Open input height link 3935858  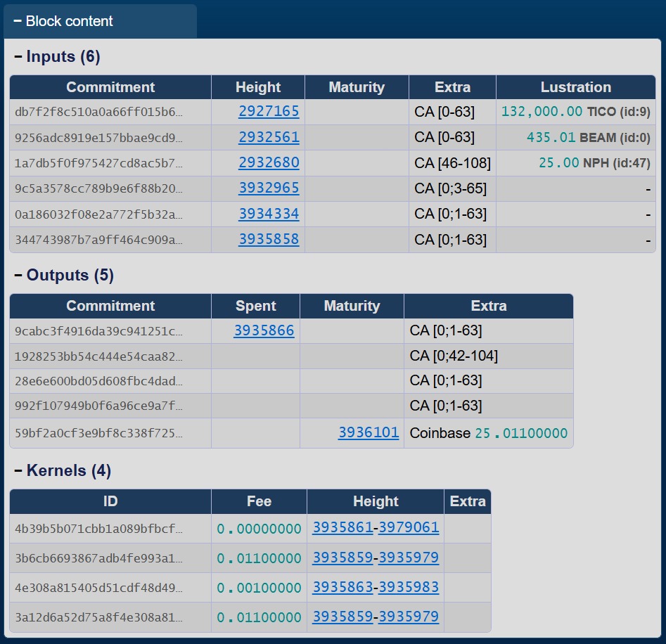(269, 239)
